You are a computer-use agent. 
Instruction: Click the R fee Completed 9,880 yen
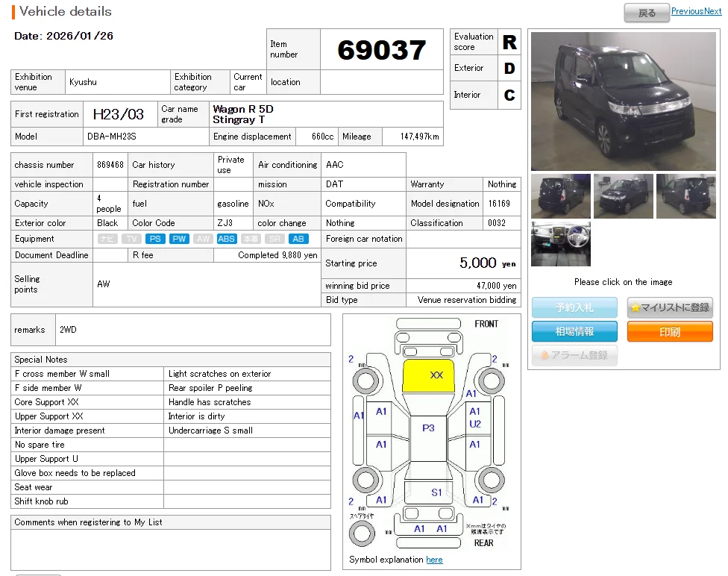coord(277,255)
